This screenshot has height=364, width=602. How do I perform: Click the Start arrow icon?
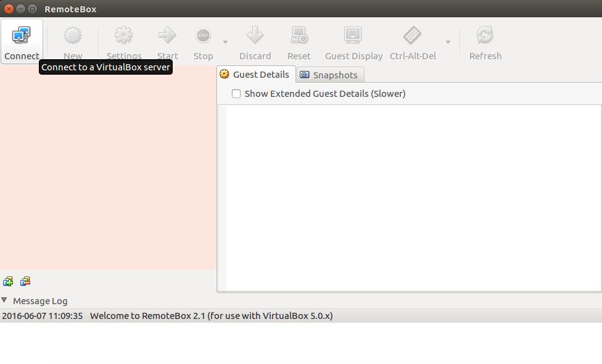[167, 35]
